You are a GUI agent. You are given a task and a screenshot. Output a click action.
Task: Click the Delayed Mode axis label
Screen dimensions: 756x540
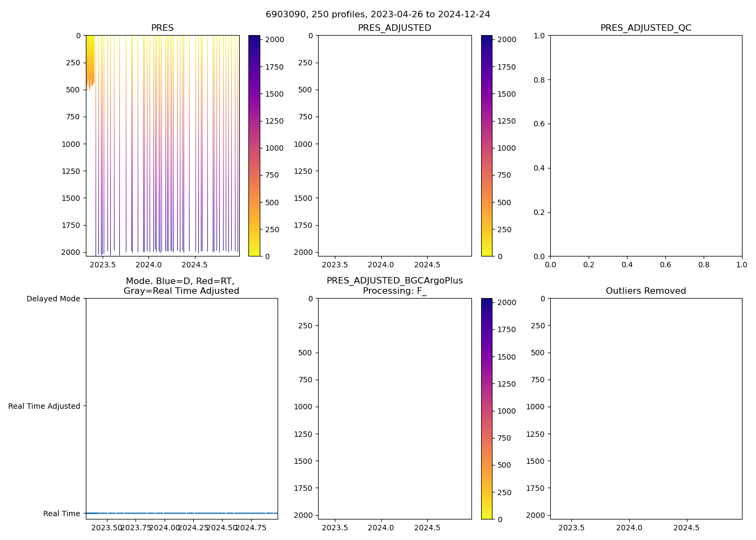53,299
